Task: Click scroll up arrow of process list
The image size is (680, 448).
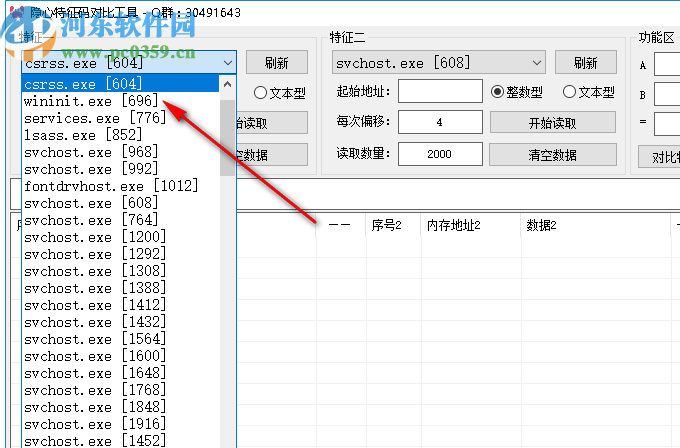Action: tap(228, 84)
